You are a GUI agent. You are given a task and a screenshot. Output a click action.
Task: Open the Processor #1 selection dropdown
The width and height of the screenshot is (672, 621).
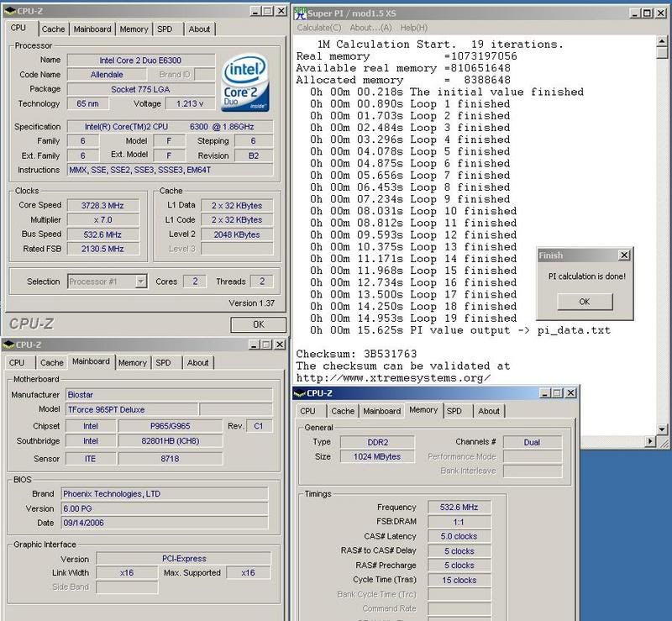141,282
